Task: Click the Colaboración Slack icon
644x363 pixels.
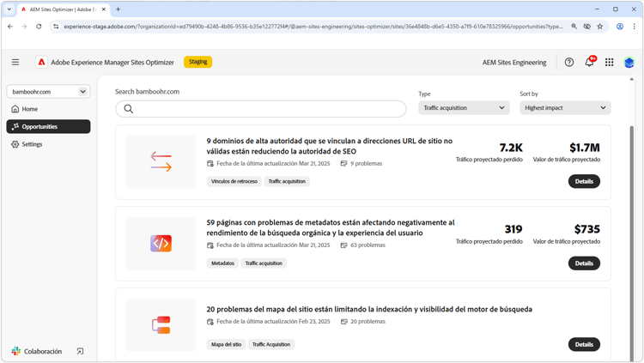Action: pyautogui.click(x=16, y=351)
